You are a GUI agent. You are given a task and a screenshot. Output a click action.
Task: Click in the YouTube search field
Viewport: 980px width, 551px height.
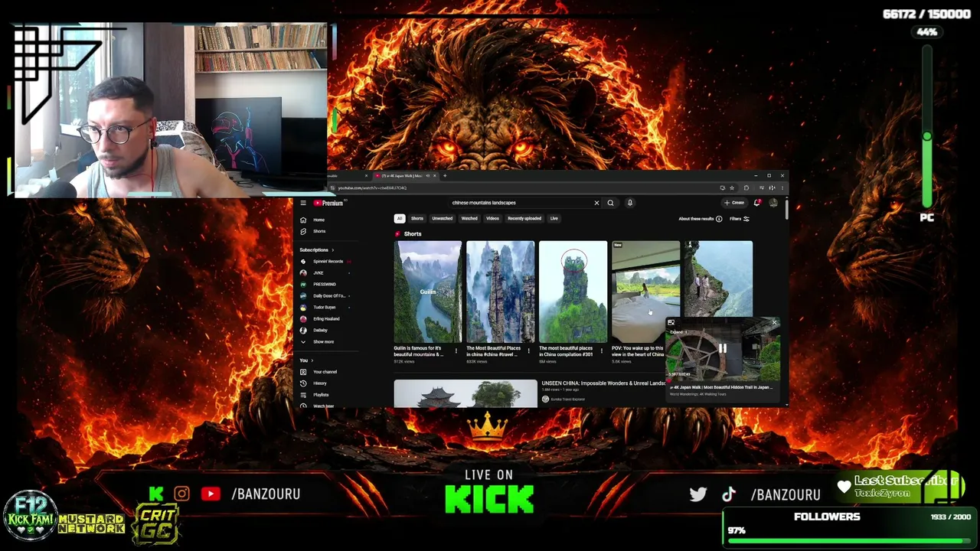(521, 203)
